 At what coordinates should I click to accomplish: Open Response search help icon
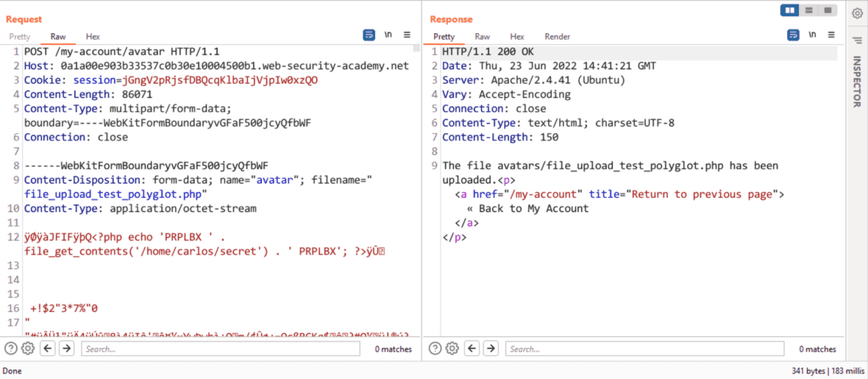pyautogui.click(x=435, y=348)
